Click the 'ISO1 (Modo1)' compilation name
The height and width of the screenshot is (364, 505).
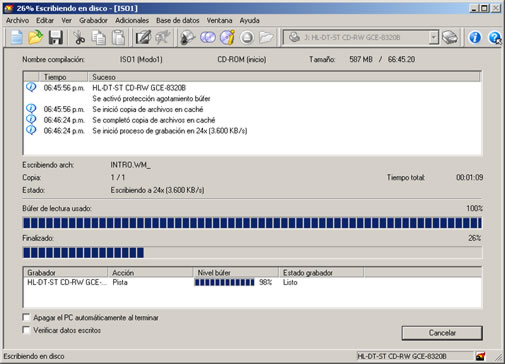[141, 59]
